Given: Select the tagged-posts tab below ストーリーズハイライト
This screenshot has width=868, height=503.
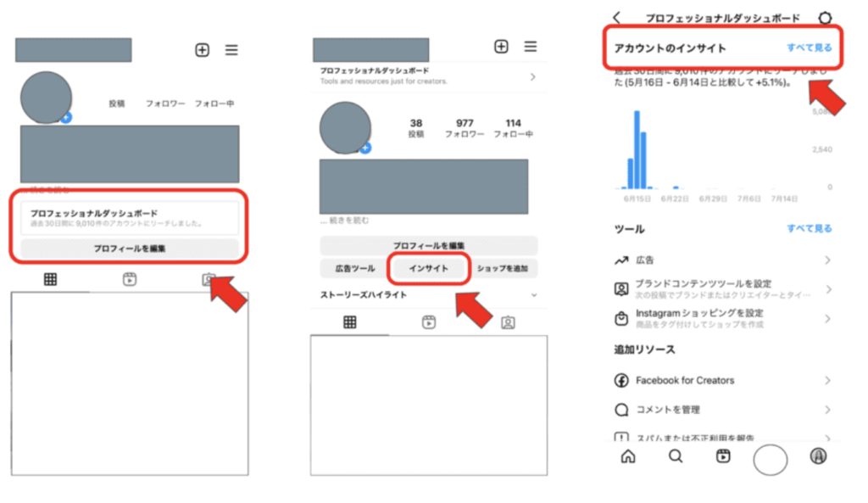Looking at the screenshot, I should pyautogui.click(x=508, y=322).
